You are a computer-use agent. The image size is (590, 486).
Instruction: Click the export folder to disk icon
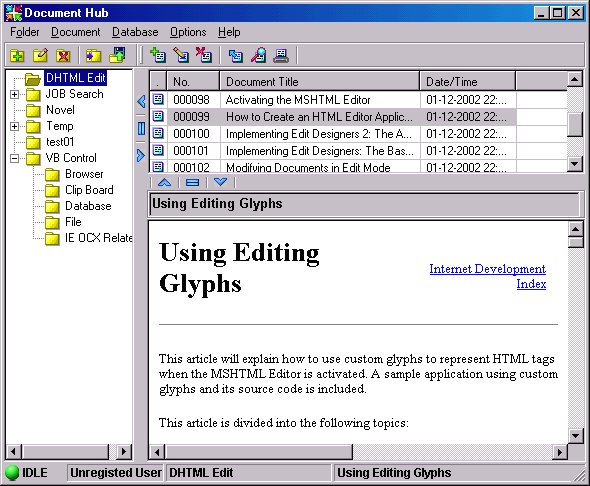[x=117, y=55]
